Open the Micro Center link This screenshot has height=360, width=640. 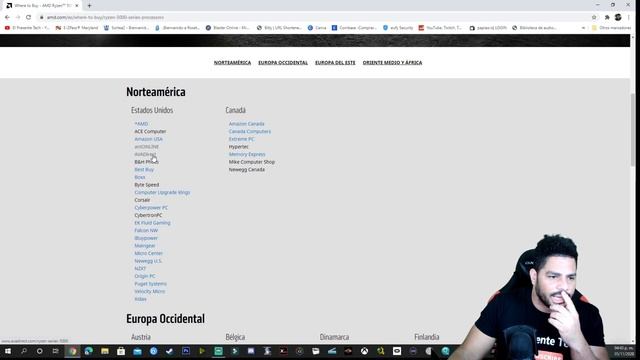click(149, 253)
